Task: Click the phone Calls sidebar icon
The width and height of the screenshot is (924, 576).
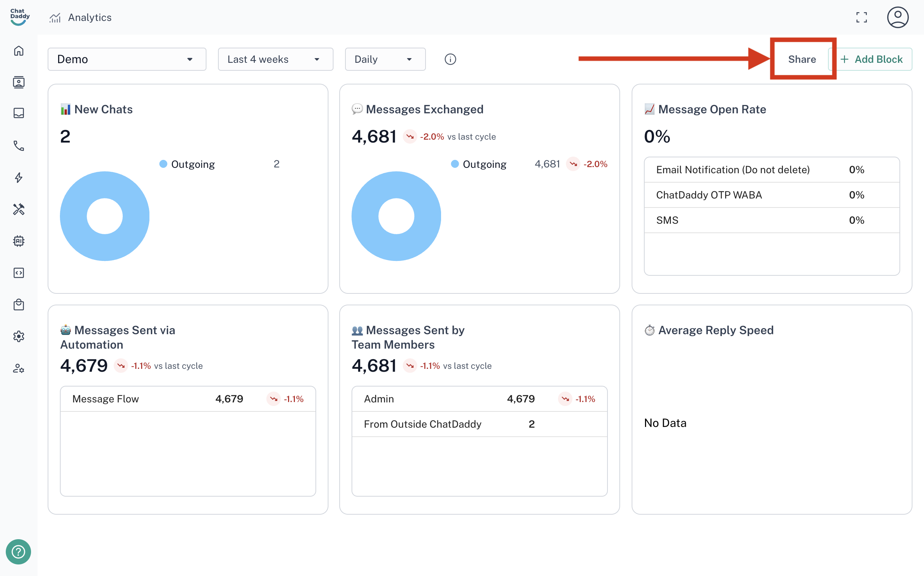Action: [19, 146]
